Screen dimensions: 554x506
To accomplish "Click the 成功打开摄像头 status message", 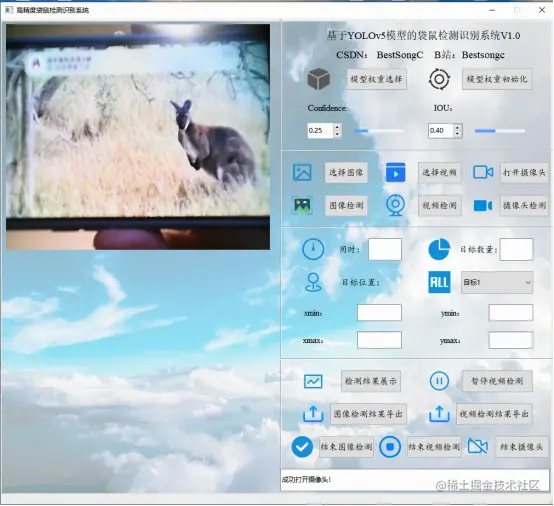I will (306, 479).
